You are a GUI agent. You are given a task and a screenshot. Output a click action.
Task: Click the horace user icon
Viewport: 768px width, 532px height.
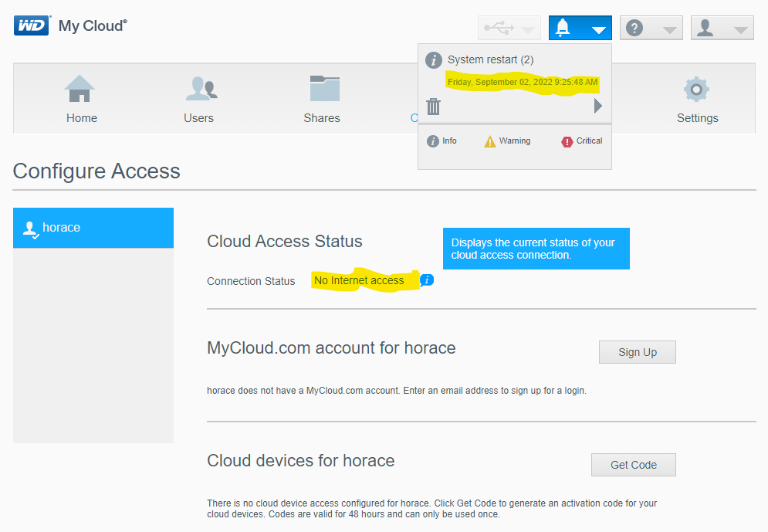click(30, 229)
